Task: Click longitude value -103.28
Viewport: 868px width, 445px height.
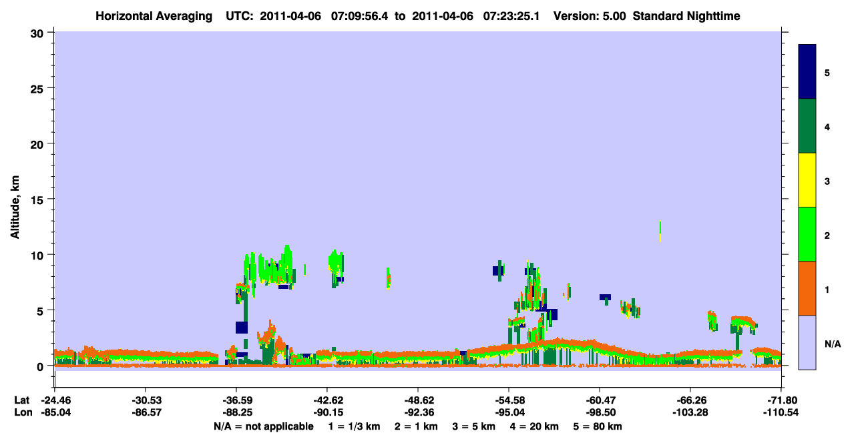Action: [x=690, y=413]
